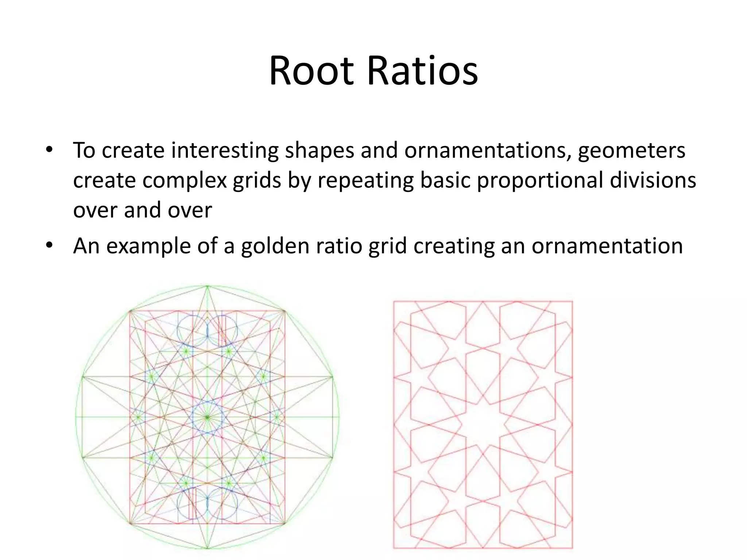Click the pair of blue circles atop grid
747x560 pixels.
[207, 330]
